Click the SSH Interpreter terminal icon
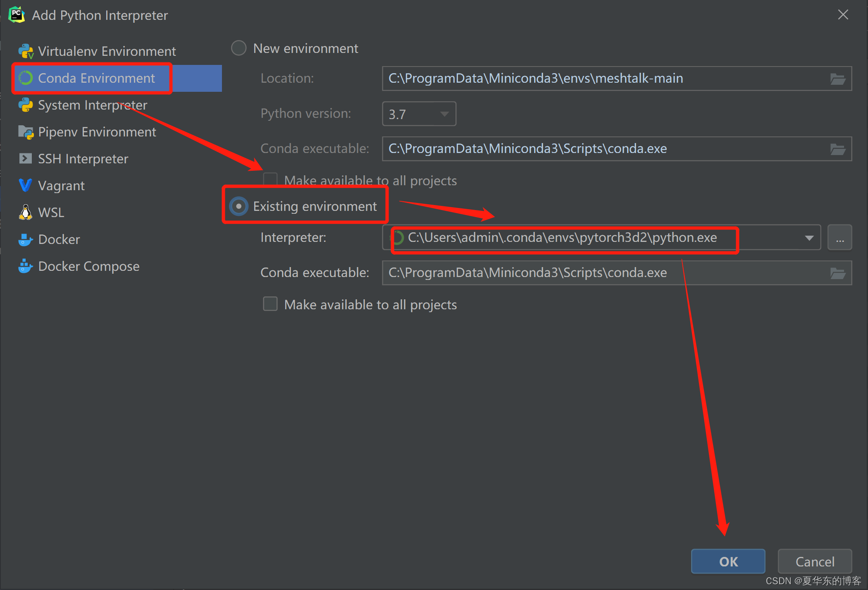Image resolution: width=868 pixels, height=590 pixels. pyautogui.click(x=26, y=159)
